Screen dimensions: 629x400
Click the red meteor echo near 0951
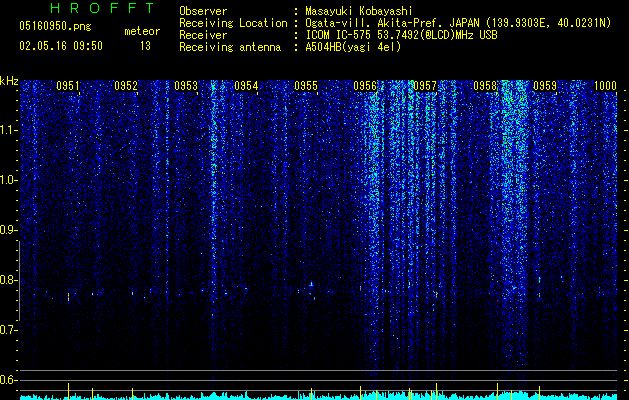[68, 298]
